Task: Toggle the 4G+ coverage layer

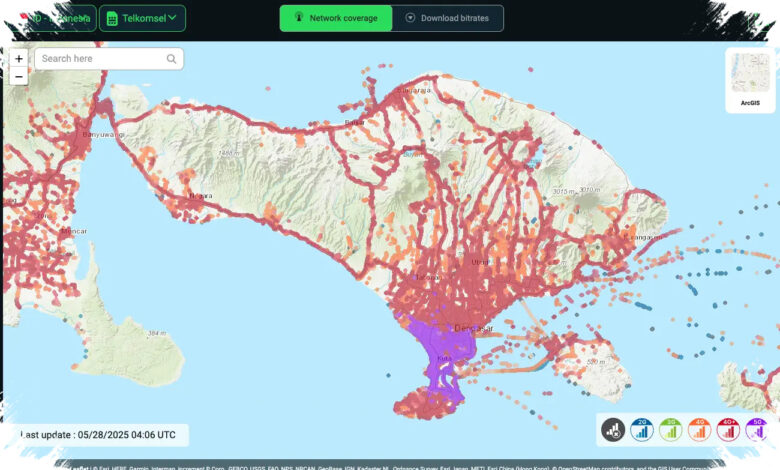Action: pyautogui.click(x=728, y=430)
